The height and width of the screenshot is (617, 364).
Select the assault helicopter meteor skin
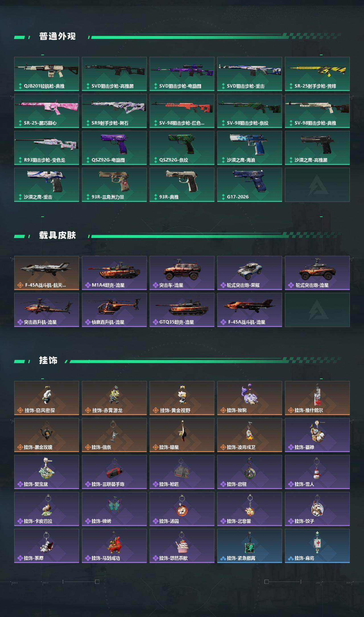point(47,310)
